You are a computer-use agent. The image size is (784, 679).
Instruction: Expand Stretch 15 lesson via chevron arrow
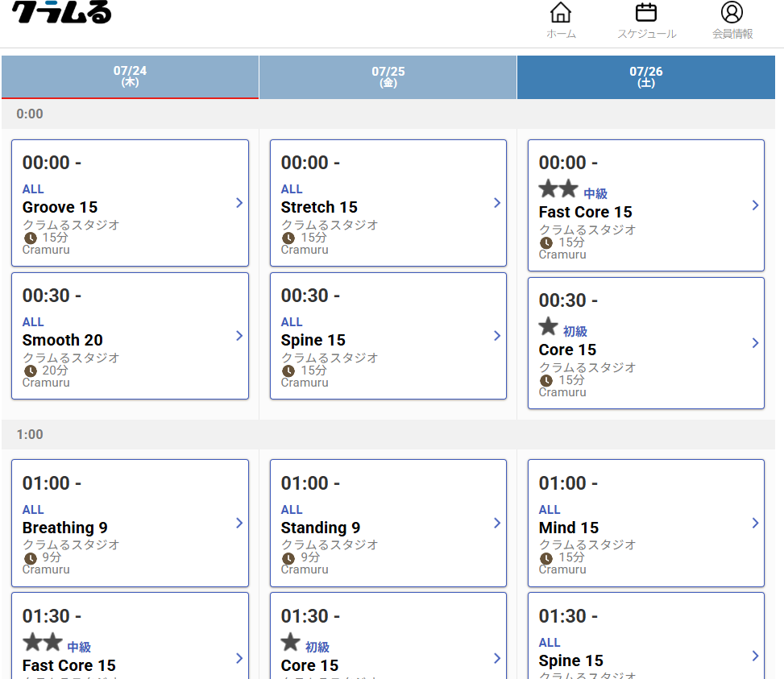point(497,203)
